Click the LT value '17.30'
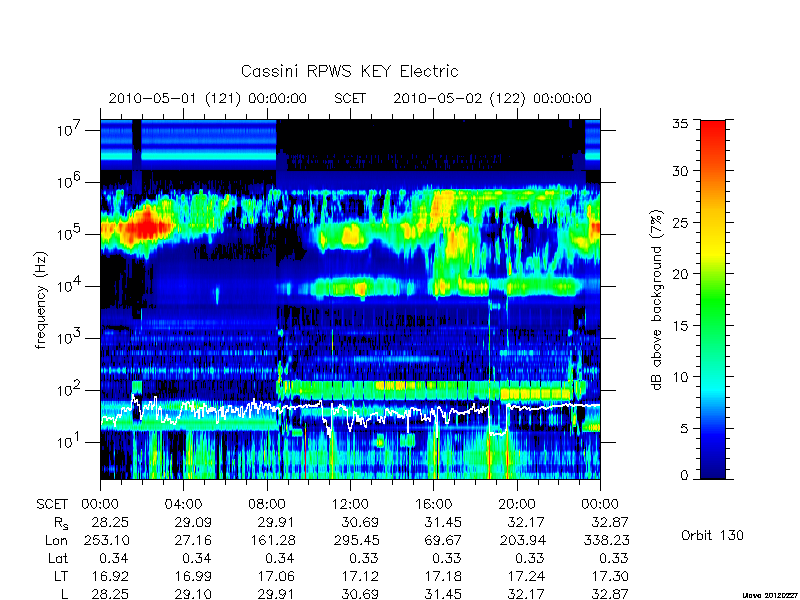The image size is (800, 600). [x=610, y=576]
